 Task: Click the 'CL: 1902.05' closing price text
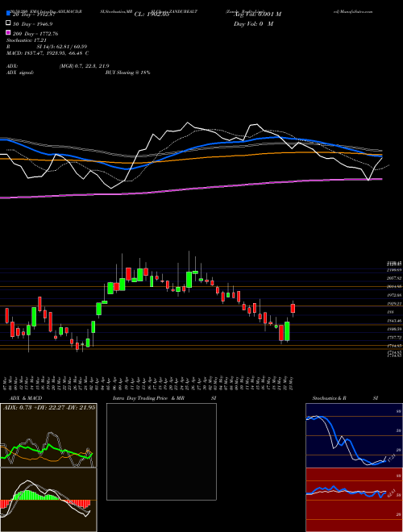click(152, 14)
